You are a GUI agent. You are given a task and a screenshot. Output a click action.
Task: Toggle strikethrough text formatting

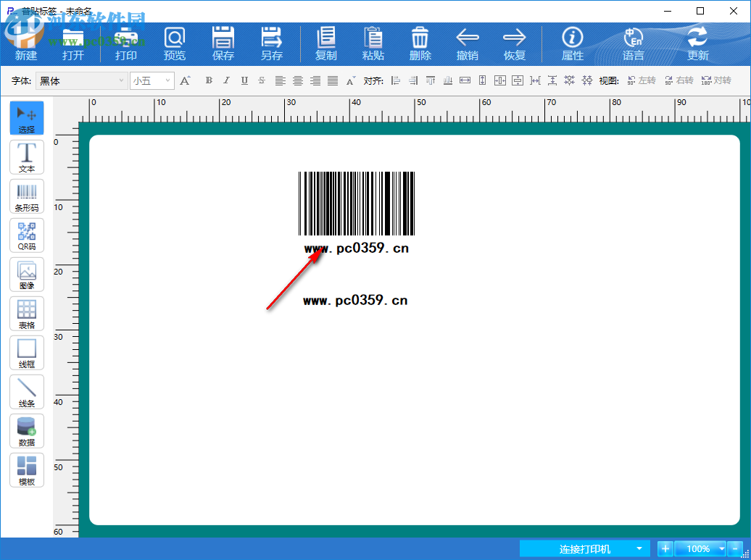pyautogui.click(x=262, y=80)
